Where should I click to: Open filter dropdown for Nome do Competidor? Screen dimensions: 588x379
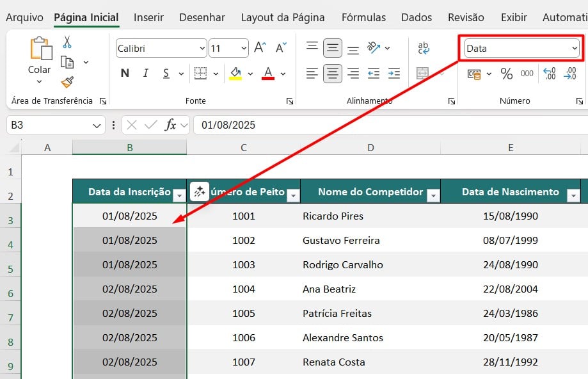point(433,193)
